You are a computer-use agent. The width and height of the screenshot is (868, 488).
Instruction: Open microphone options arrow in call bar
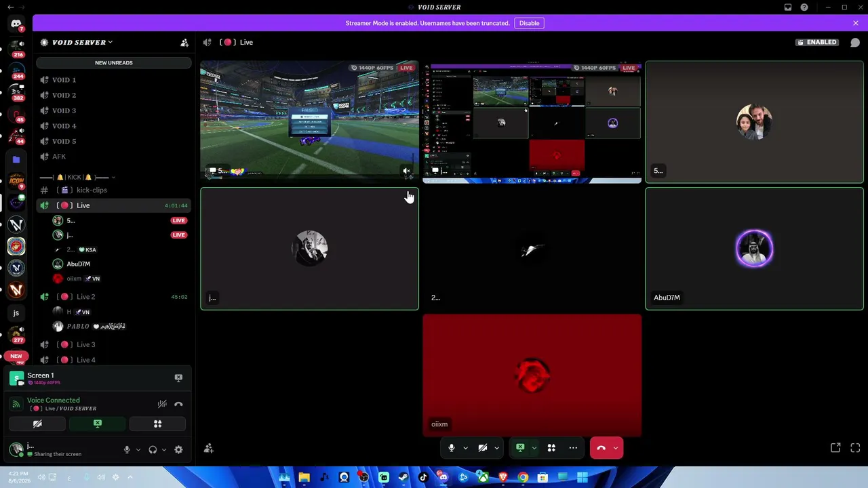click(x=465, y=448)
